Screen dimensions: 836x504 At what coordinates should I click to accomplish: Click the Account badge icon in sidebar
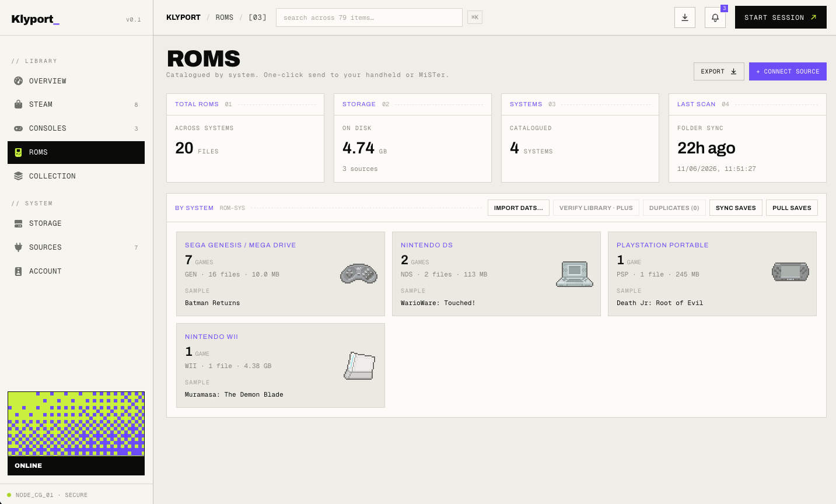pos(18,271)
